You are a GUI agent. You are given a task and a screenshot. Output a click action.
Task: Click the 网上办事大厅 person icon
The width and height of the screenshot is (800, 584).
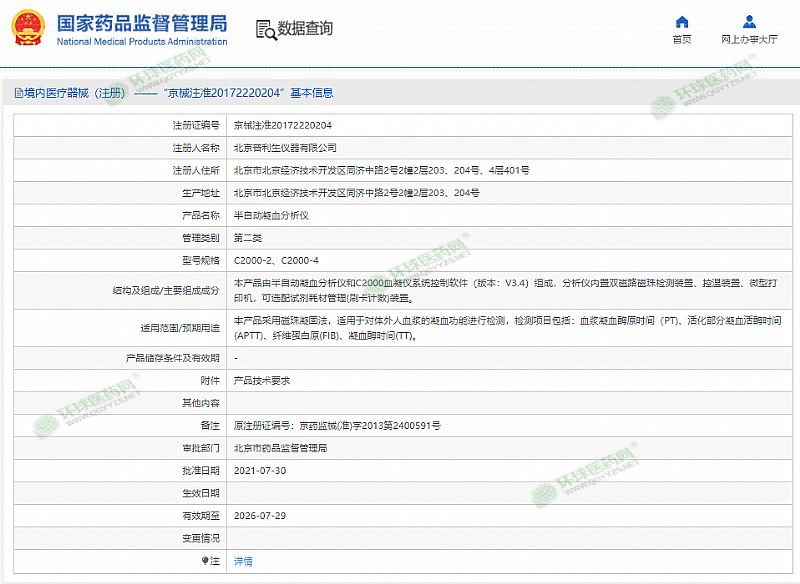749,22
